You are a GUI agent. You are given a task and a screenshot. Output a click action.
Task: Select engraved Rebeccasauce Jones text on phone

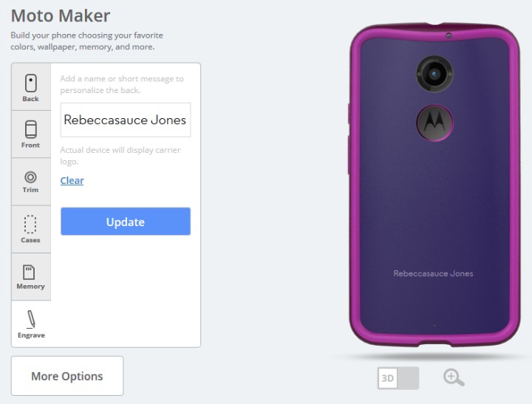click(x=433, y=273)
